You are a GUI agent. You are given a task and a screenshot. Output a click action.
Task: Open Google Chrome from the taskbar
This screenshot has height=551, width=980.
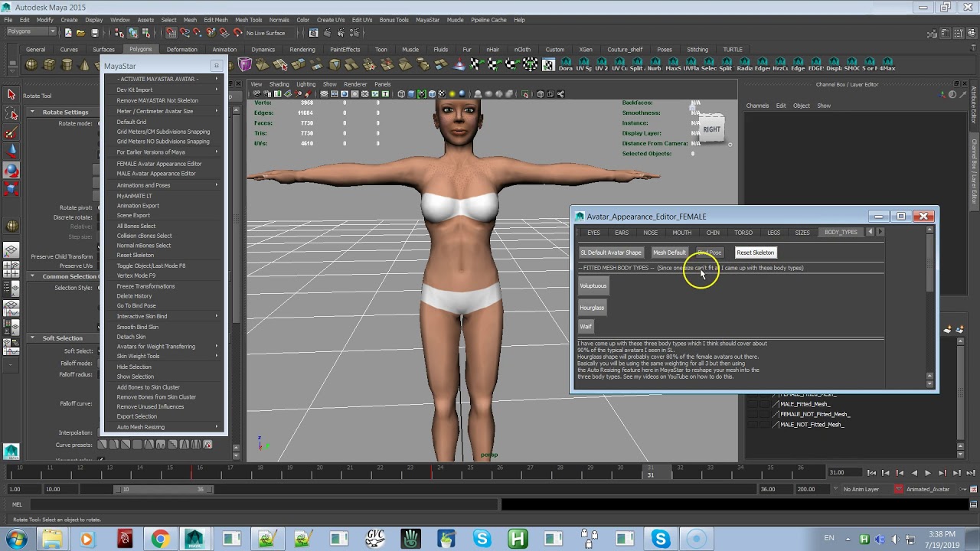(159, 540)
